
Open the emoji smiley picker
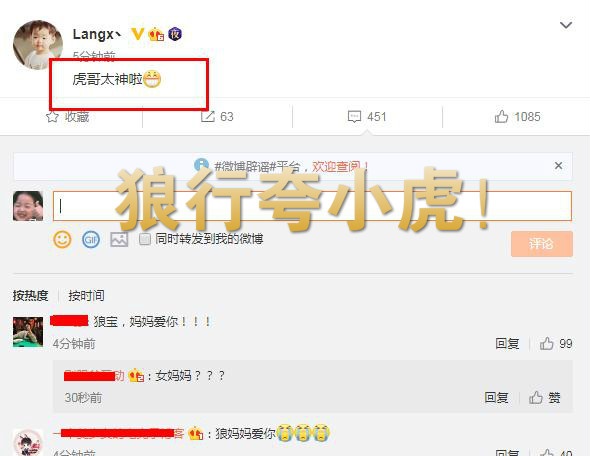pyautogui.click(x=62, y=240)
